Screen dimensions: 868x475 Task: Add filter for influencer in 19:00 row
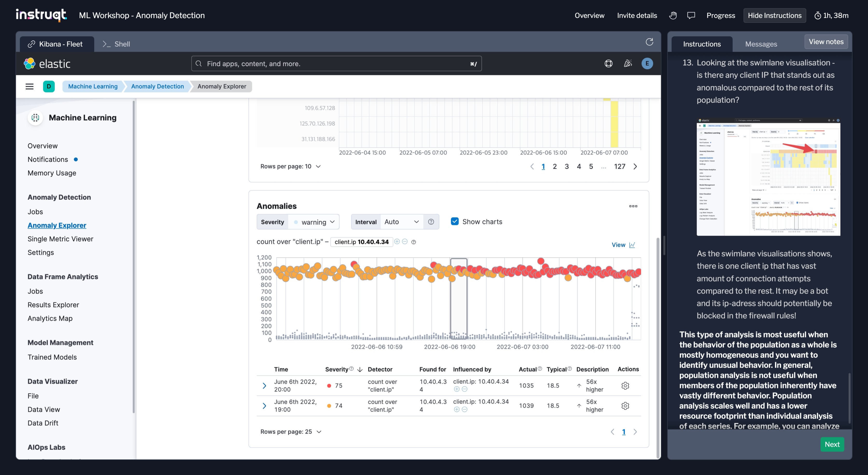point(457,410)
